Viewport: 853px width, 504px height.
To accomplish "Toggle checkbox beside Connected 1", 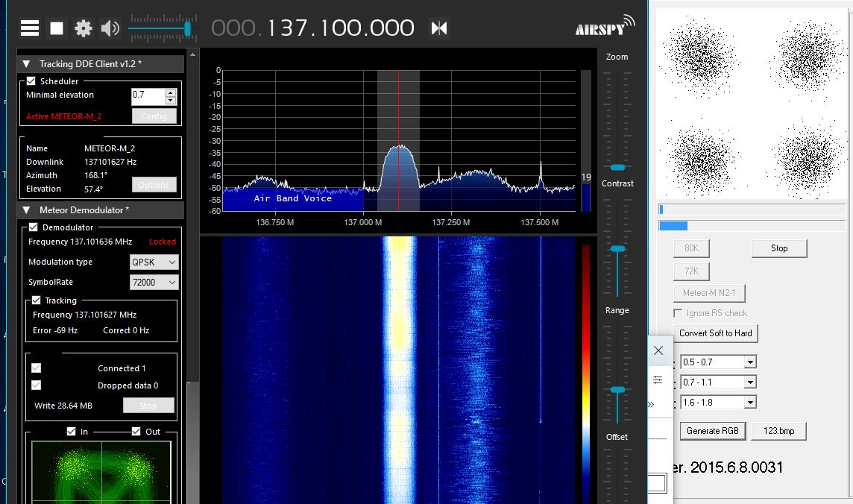I will point(36,368).
